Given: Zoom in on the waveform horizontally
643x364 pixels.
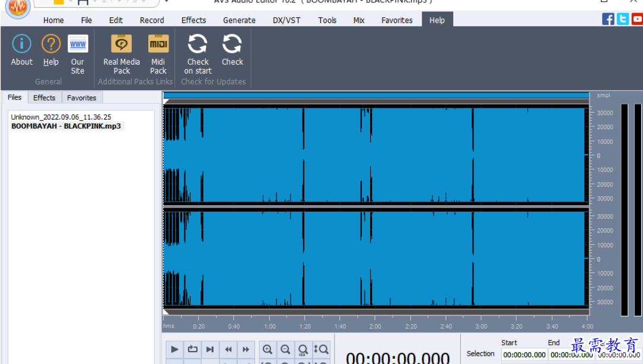Looking at the screenshot, I should click(x=268, y=349).
